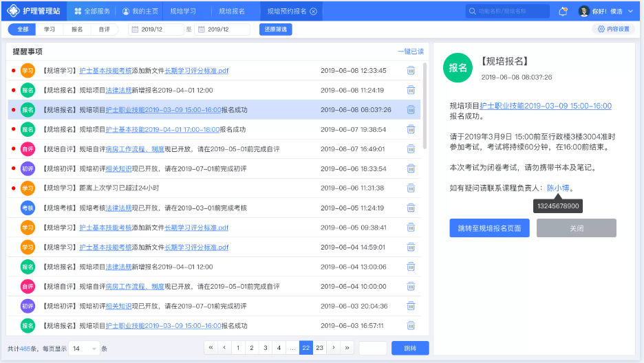Select the 报名 filter
The height and width of the screenshot is (363, 644).
click(77, 30)
